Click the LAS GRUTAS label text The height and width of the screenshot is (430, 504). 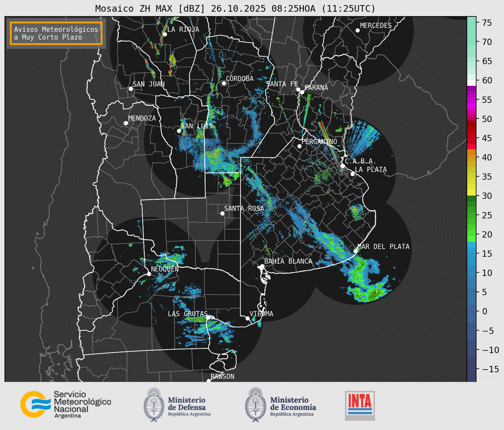188,314
